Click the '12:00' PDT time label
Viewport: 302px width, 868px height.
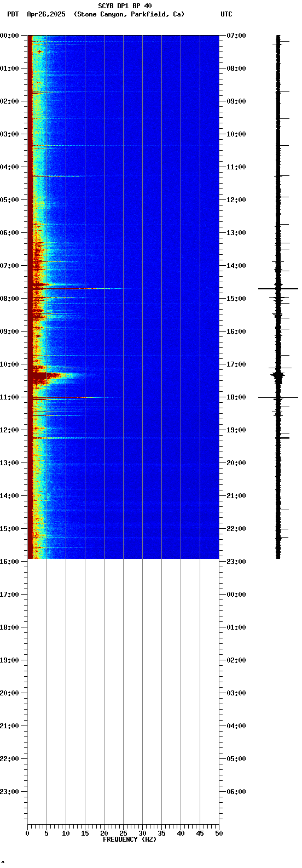[9, 430]
